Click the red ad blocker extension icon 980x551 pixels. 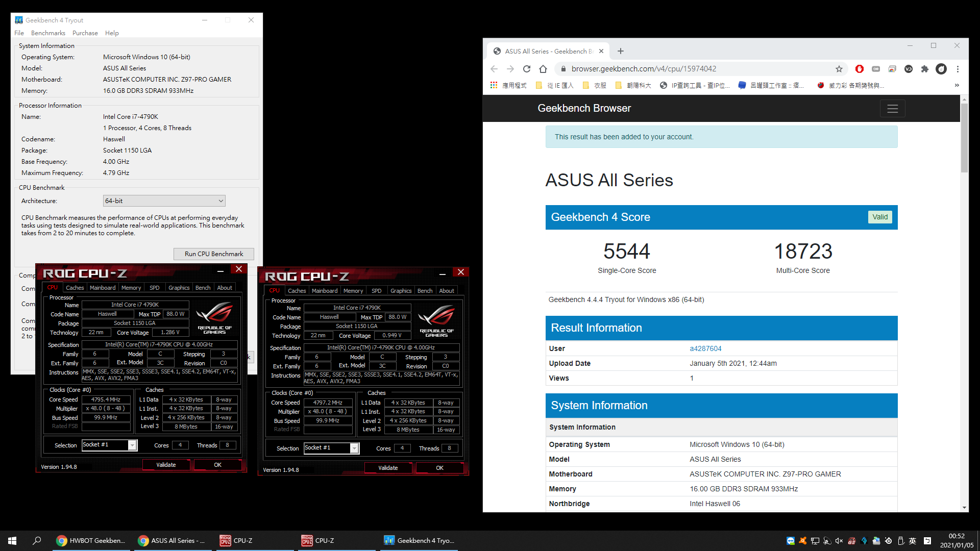[860, 69]
